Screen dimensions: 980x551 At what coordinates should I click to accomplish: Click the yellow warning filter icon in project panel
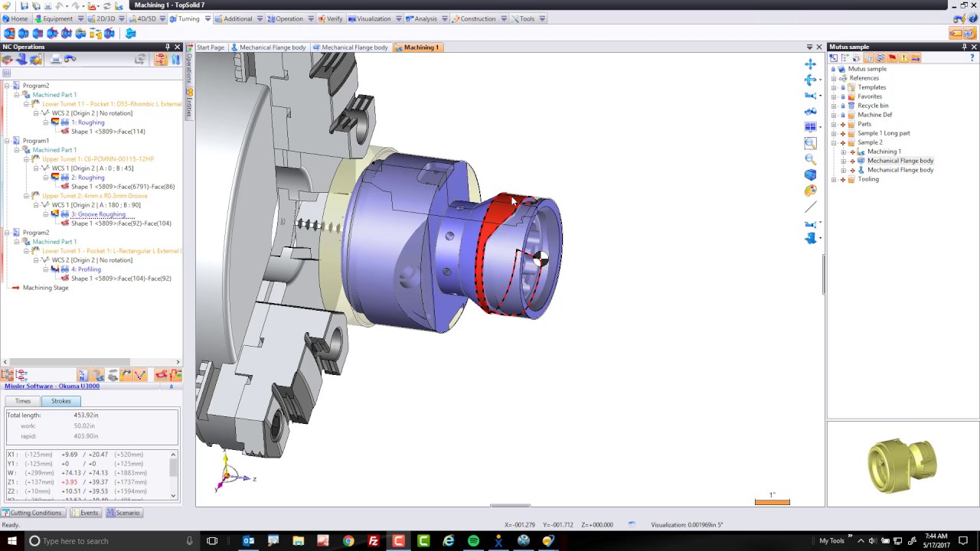click(903, 58)
